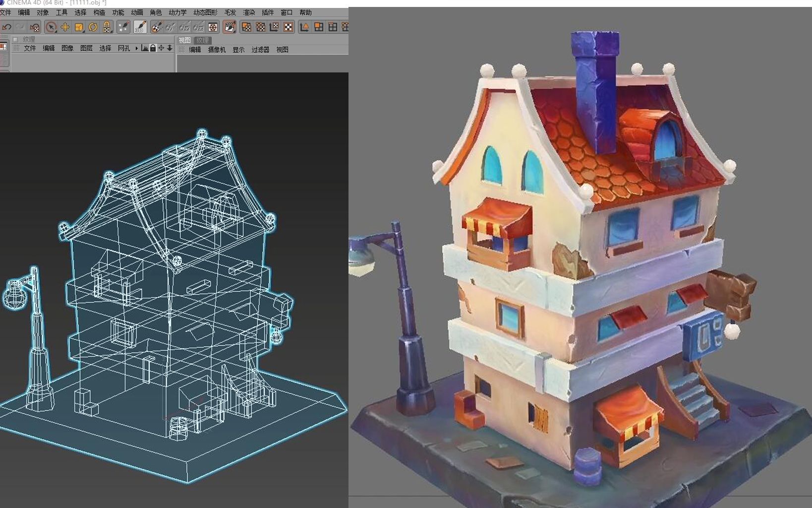This screenshot has width=812, height=508.
Task: Open 选择 menu in texture panel
Action: [105, 48]
